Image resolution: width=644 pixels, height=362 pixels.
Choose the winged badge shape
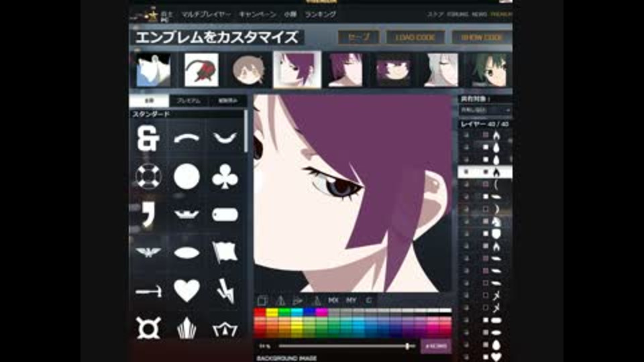pos(148,252)
